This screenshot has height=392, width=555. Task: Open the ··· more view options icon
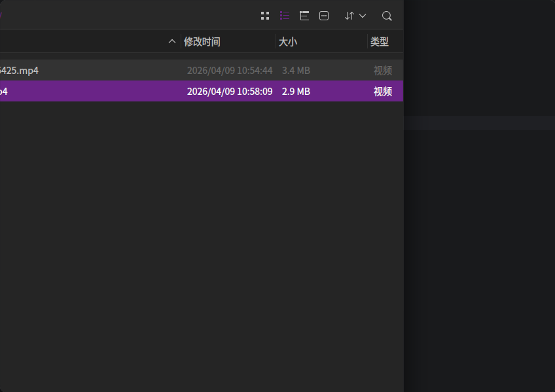(324, 15)
